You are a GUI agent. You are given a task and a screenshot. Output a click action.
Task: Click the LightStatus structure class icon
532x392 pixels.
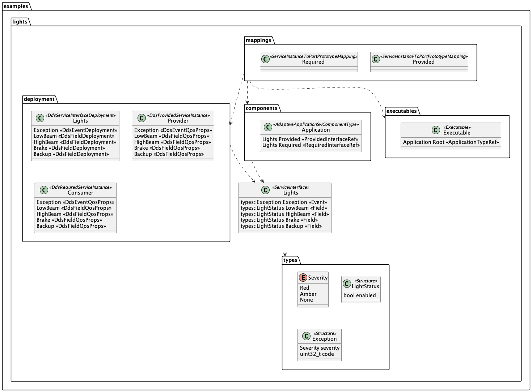click(x=346, y=284)
